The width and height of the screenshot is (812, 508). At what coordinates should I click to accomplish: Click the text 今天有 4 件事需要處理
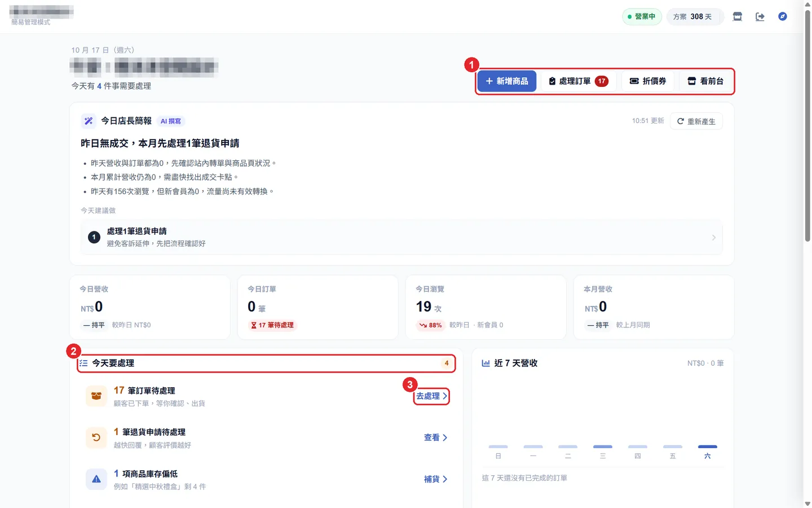tap(111, 86)
